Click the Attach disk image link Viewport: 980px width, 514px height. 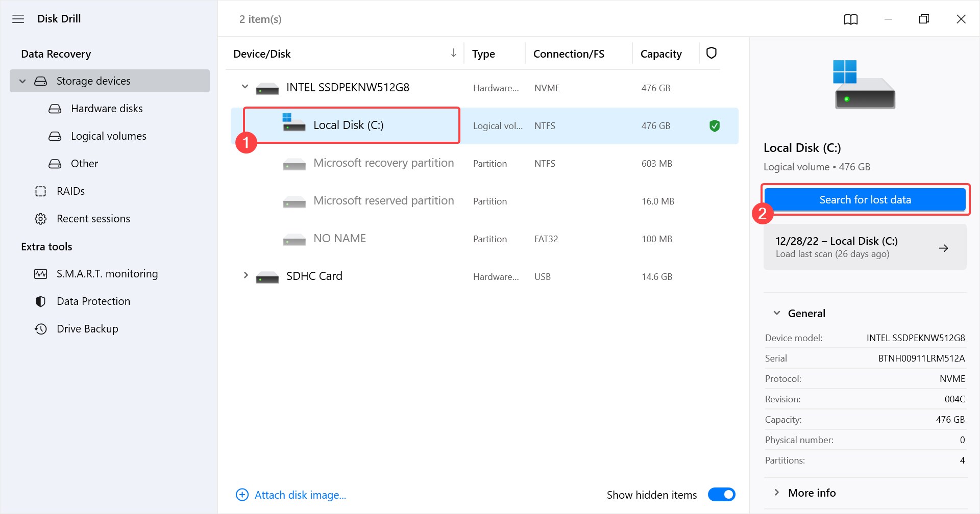[300, 495]
